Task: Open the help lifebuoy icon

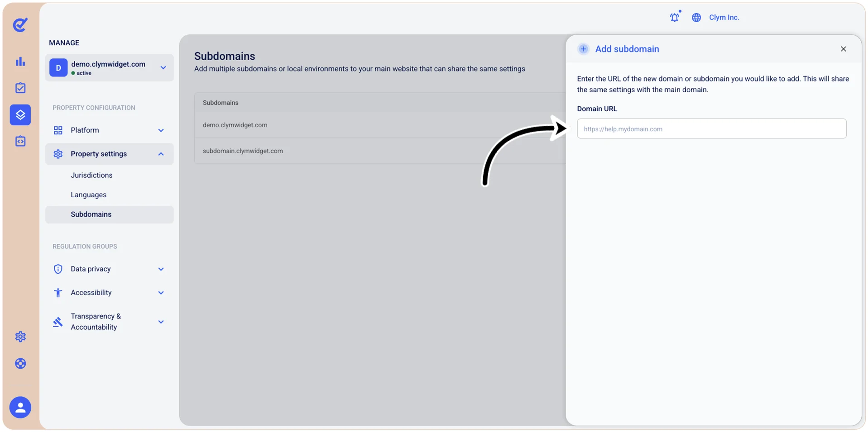Action: tap(20, 364)
